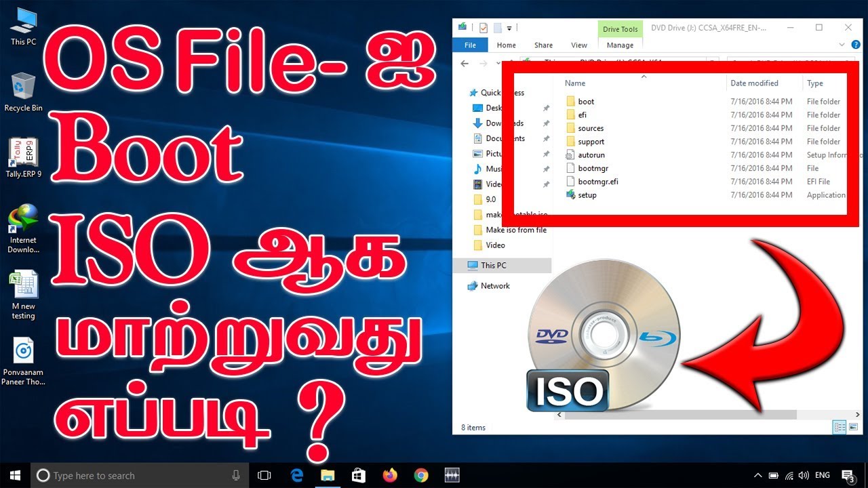
Task: Open the Manage ribbon tab
Action: (x=620, y=45)
